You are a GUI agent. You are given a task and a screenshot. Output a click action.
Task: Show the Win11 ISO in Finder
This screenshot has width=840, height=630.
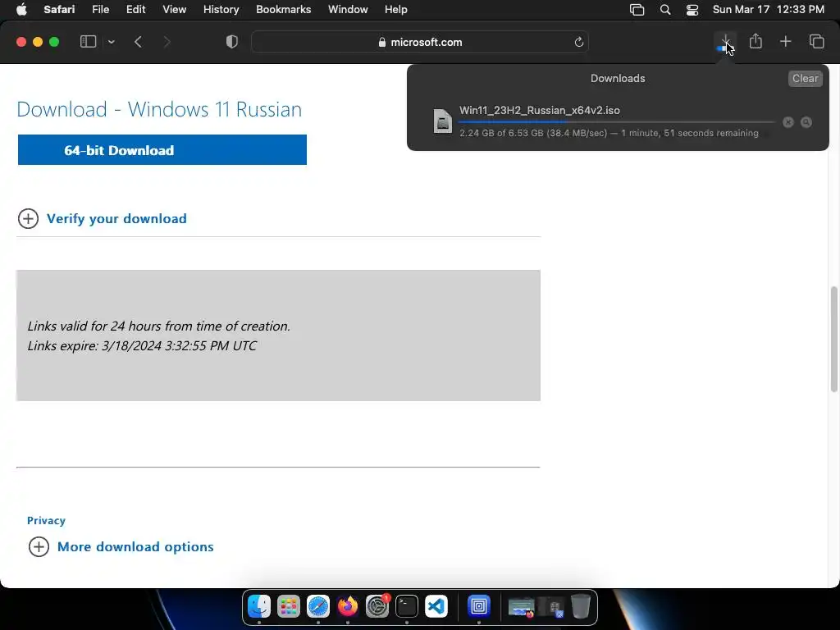pyautogui.click(x=806, y=122)
